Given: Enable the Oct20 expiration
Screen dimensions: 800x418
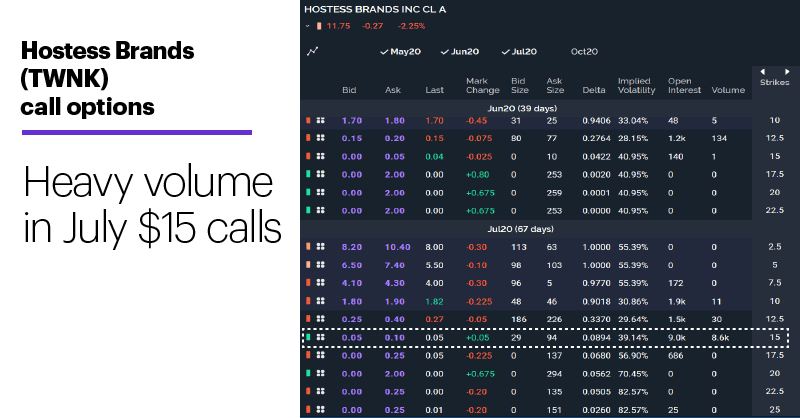Looking at the screenshot, I should [x=584, y=52].
